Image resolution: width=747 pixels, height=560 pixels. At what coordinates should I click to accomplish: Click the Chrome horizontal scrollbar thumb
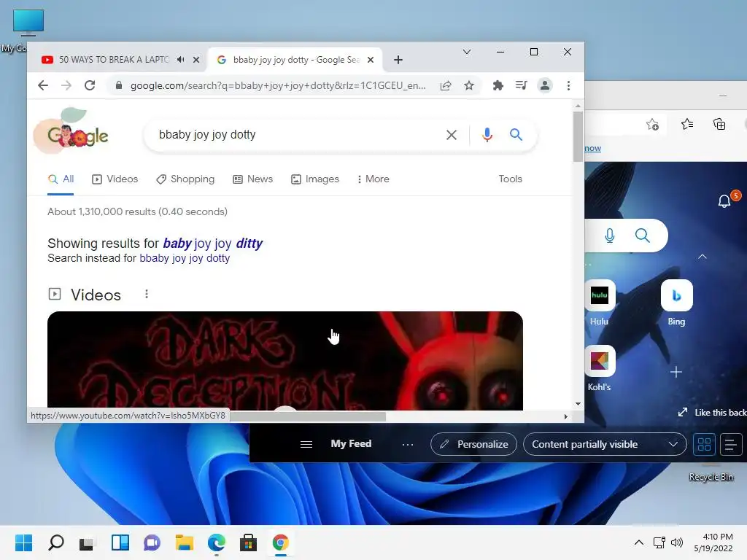click(307, 416)
